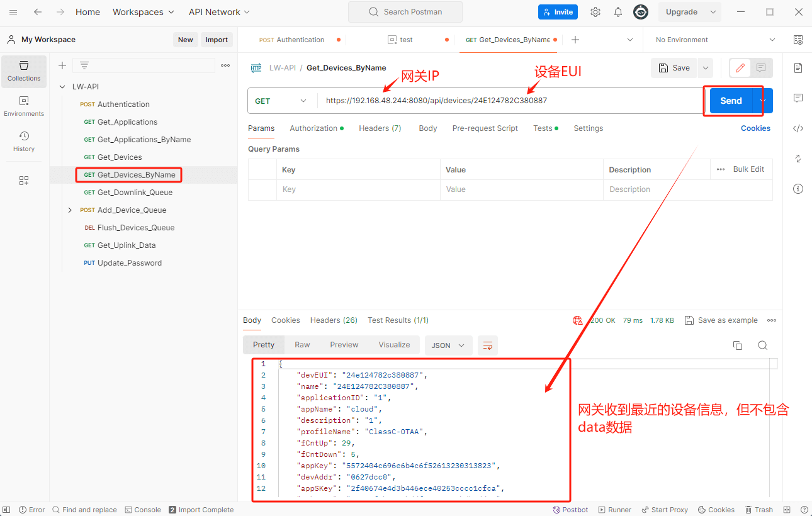Open response more options dots
Viewport: 812px width, 516px height.
772,320
